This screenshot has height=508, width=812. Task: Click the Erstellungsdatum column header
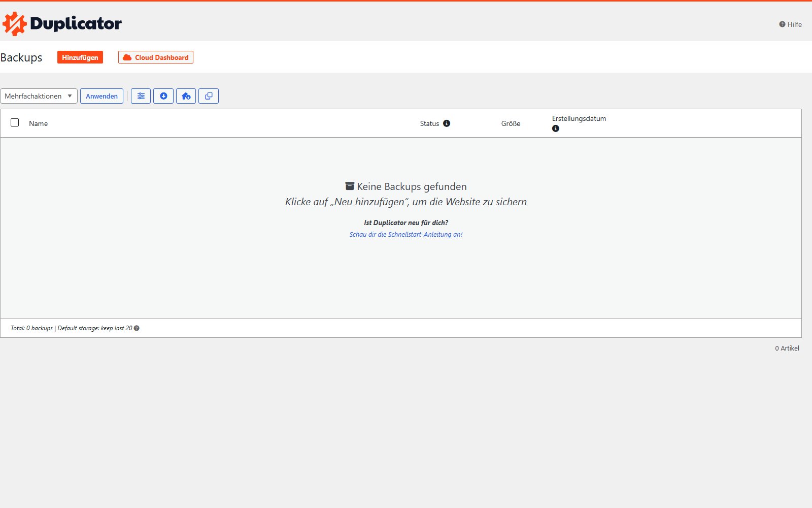click(579, 118)
